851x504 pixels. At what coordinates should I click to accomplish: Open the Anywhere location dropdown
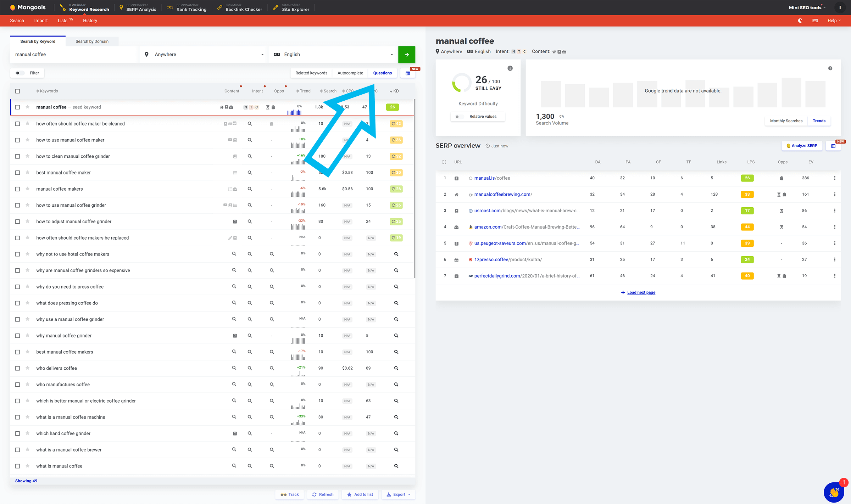[204, 55]
